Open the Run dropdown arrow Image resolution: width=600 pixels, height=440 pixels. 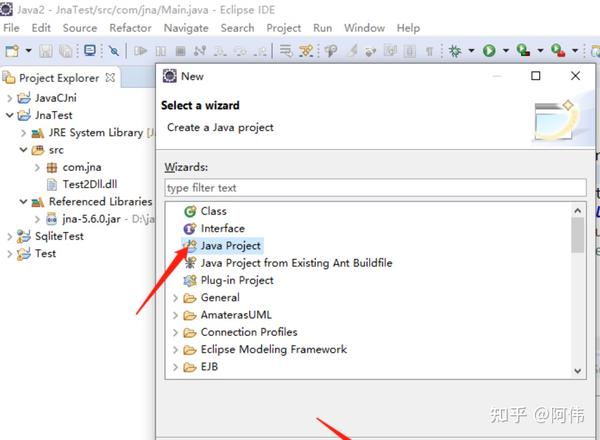point(505,51)
